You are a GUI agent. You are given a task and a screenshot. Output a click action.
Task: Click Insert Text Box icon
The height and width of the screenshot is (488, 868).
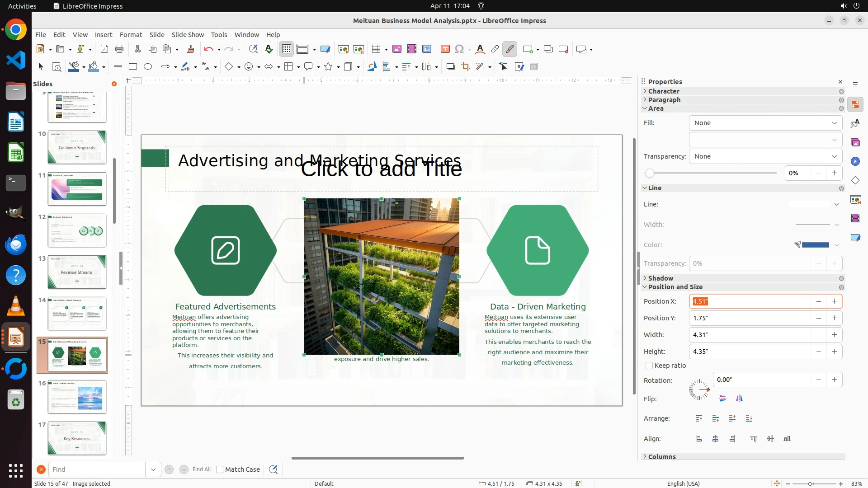pyautogui.click(x=445, y=49)
